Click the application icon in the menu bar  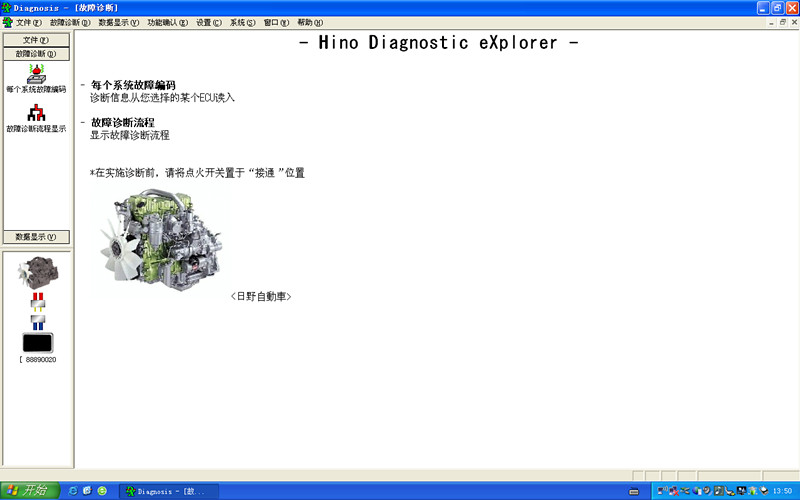(x=8, y=22)
